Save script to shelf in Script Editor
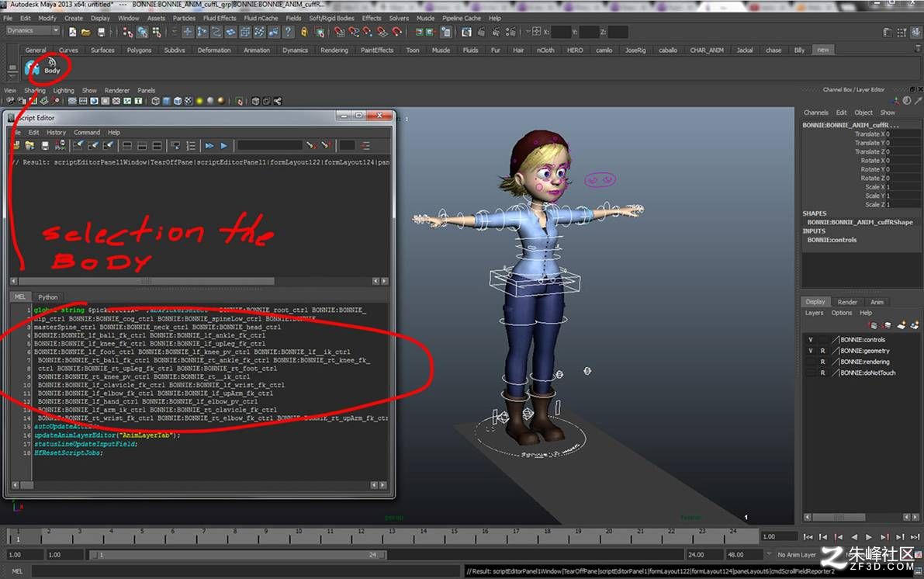The image size is (924, 579). (60, 145)
